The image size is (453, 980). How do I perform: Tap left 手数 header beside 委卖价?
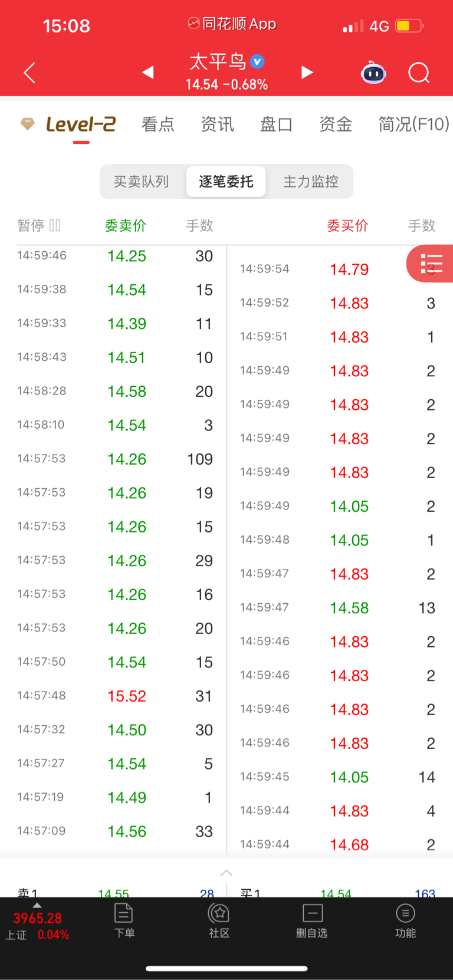pos(199,225)
